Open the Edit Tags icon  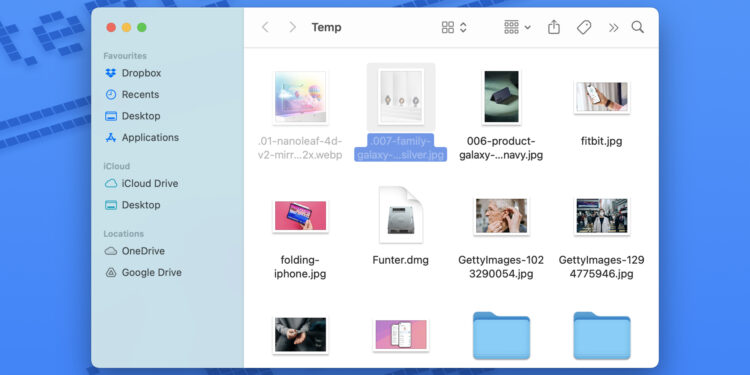click(584, 27)
